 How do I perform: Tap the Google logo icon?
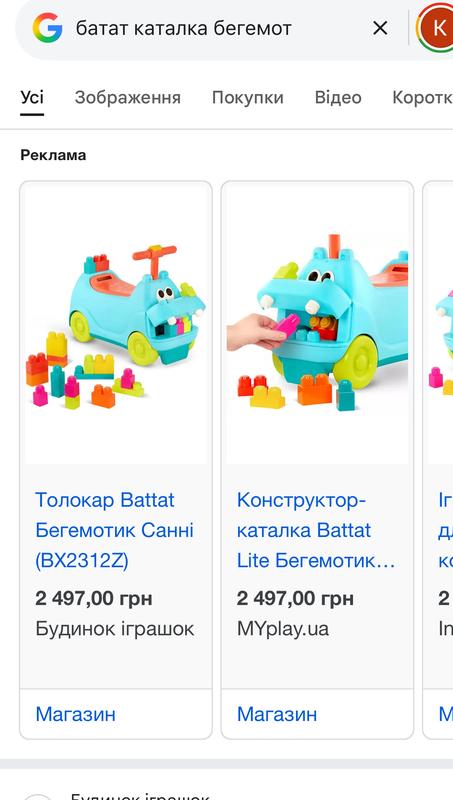[47, 28]
